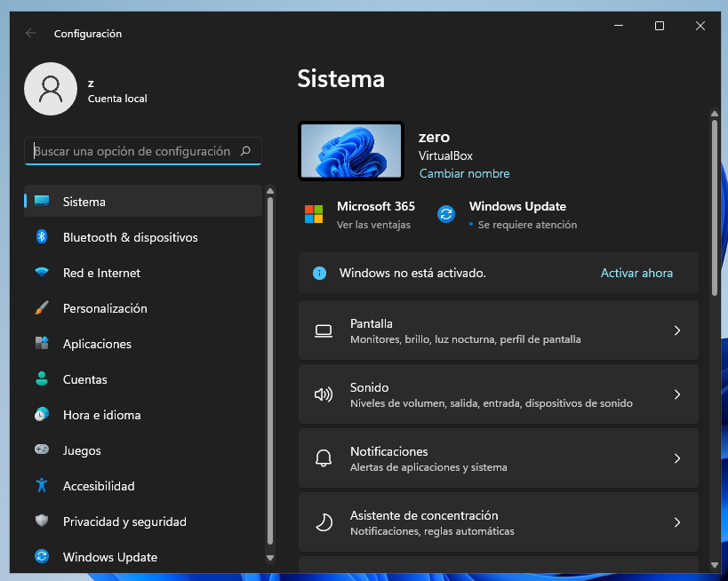
Task: Go to Personalización settings
Action: pyautogui.click(x=143, y=307)
